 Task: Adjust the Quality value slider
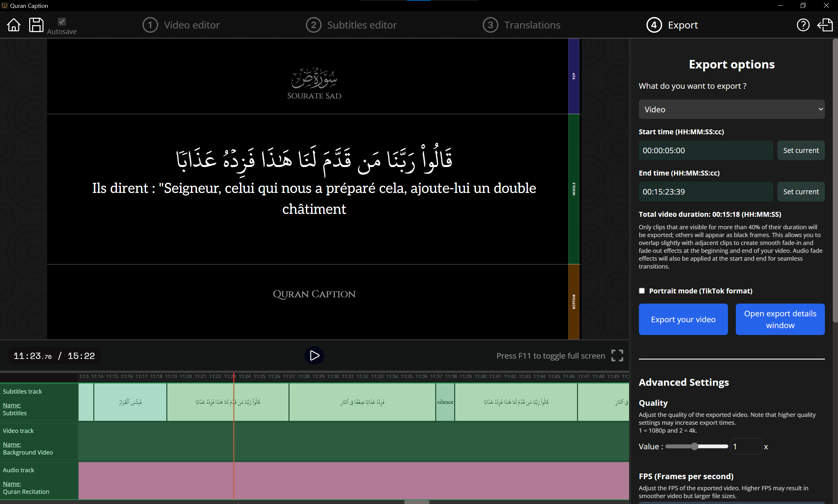pyautogui.click(x=696, y=446)
